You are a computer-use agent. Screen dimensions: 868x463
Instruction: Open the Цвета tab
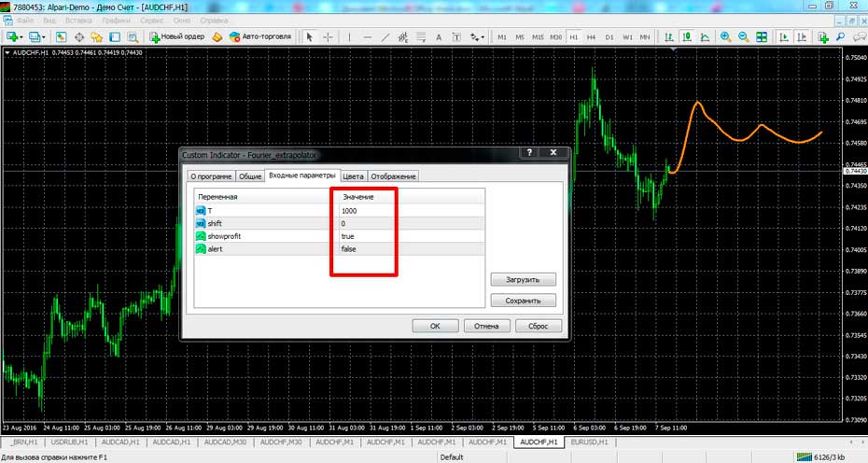coord(353,175)
